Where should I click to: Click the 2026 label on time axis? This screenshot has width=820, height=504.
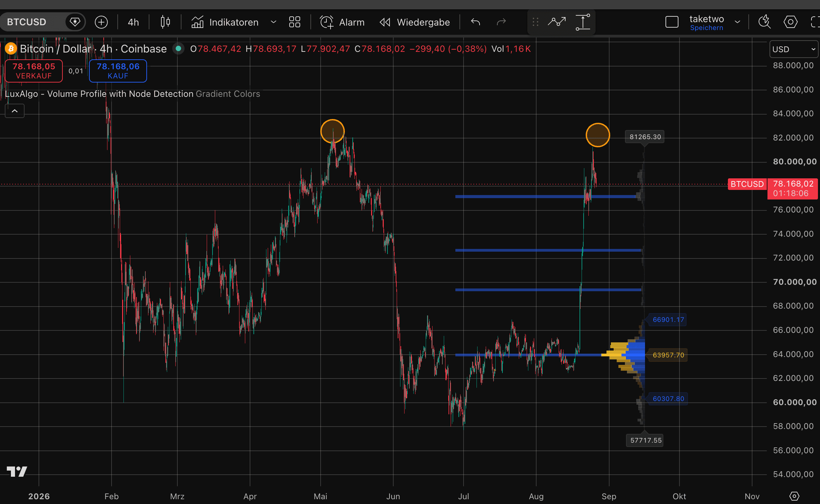click(x=39, y=496)
